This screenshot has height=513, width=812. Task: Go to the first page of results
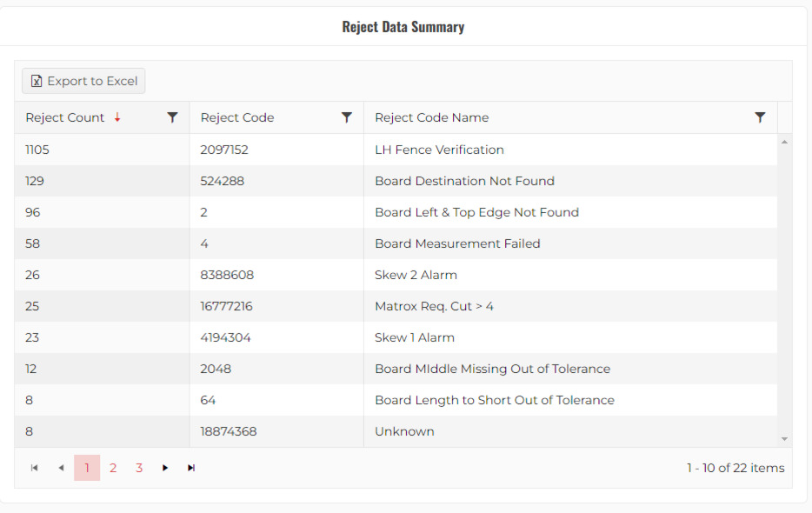coord(35,468)
